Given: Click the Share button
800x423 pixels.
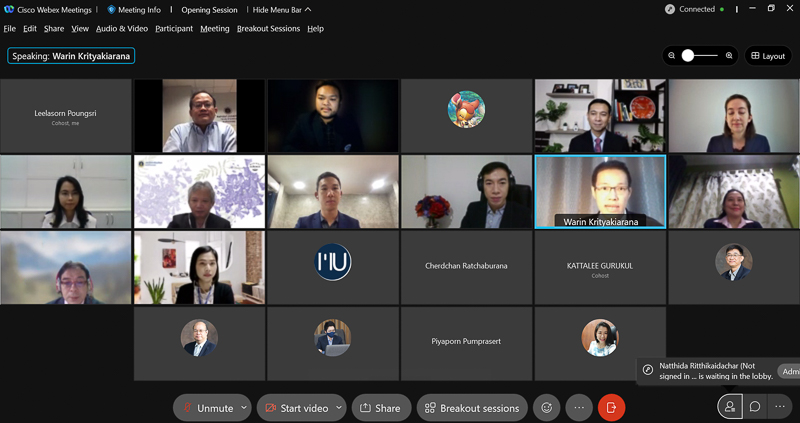Looking at the screenshot, I should (x=380, y=408).
